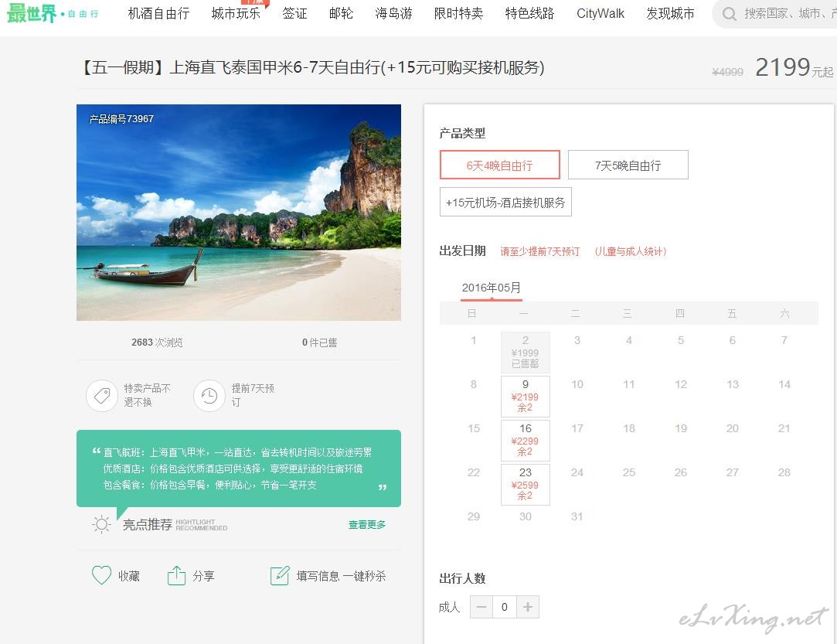The height and width of the screenshot is (644, 837).
Task: Click the fill-info pencil icon
Action: point(280,575)
